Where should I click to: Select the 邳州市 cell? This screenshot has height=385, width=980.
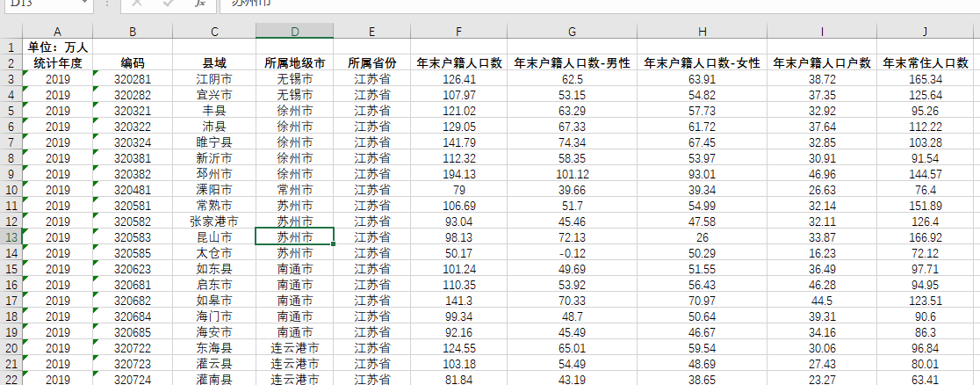[214, 174]
